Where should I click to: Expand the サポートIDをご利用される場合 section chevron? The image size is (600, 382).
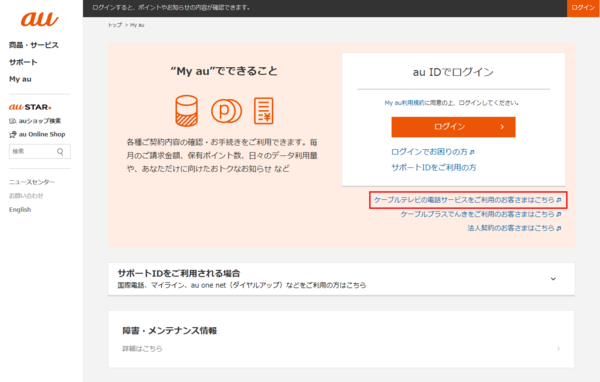[553, 279]
